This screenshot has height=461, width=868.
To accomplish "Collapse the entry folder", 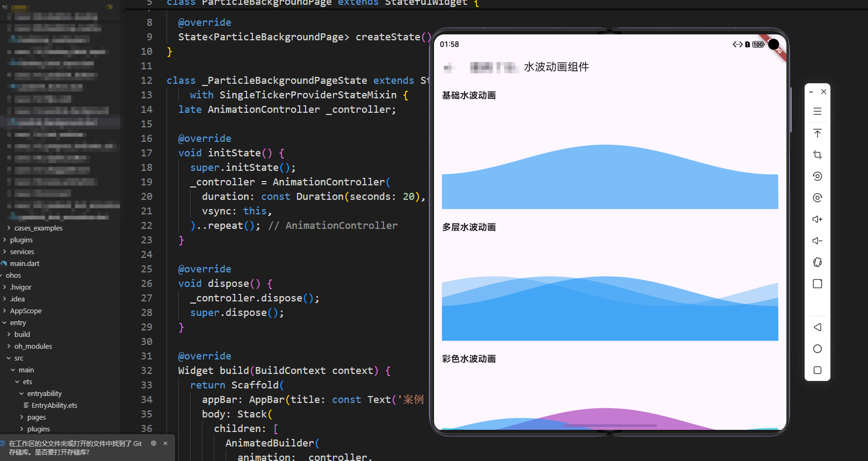I will [x=4, y=322].
